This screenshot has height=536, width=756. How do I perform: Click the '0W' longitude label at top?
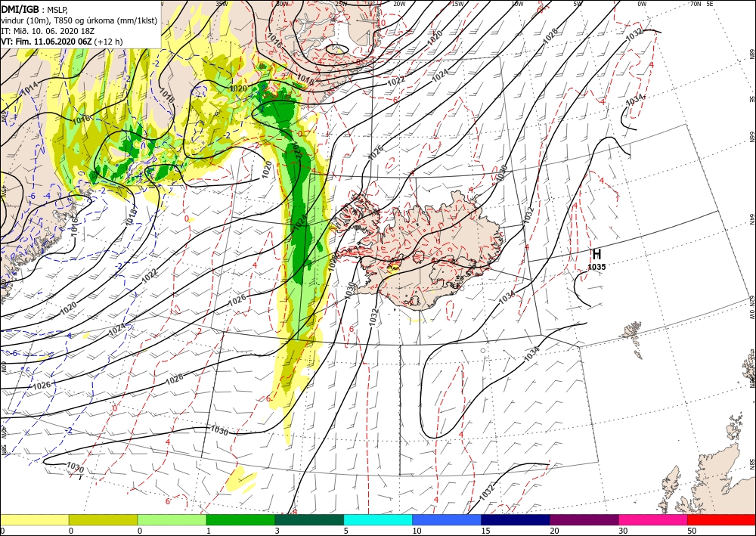pos(642,4)
